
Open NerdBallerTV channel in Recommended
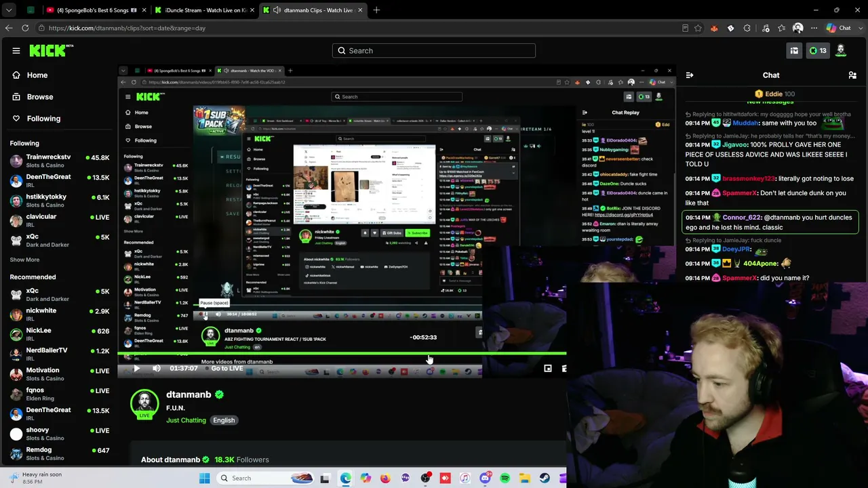pos(60,353)
